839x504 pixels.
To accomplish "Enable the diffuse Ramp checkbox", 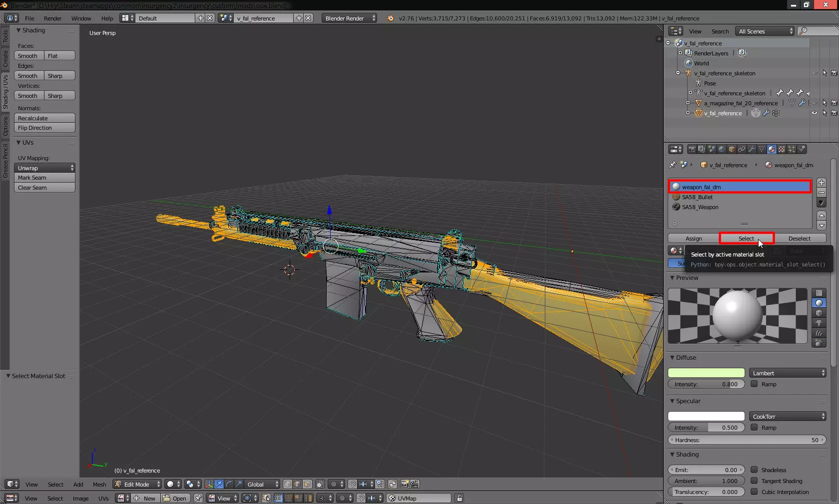I will [755, 384].
